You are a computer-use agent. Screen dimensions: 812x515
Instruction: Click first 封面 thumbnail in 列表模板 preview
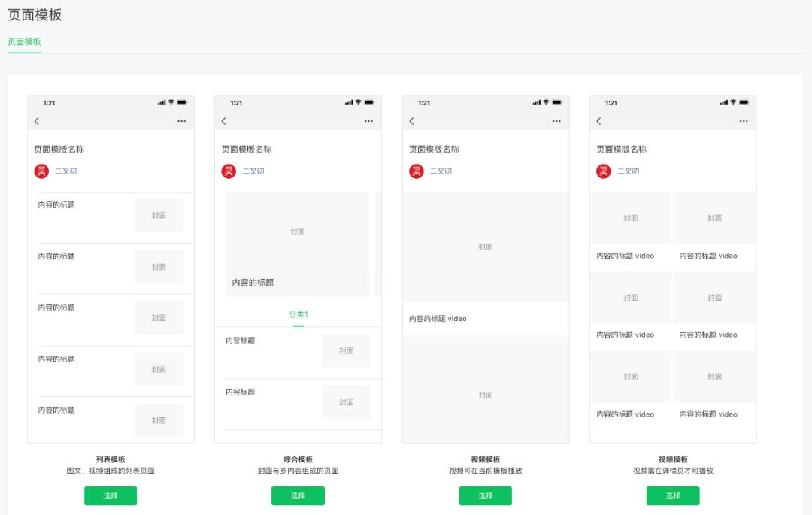(159, 215)
